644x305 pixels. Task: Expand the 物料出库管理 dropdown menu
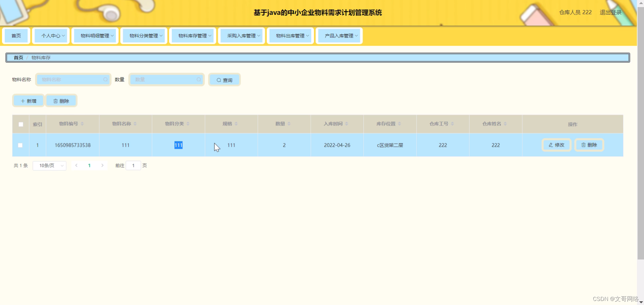coord(290,35)
